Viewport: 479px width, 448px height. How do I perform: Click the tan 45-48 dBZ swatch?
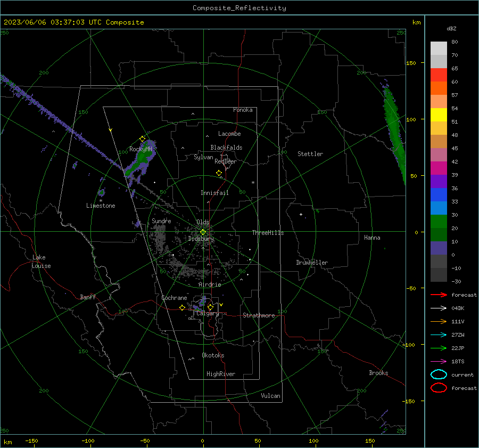point(439,142)
